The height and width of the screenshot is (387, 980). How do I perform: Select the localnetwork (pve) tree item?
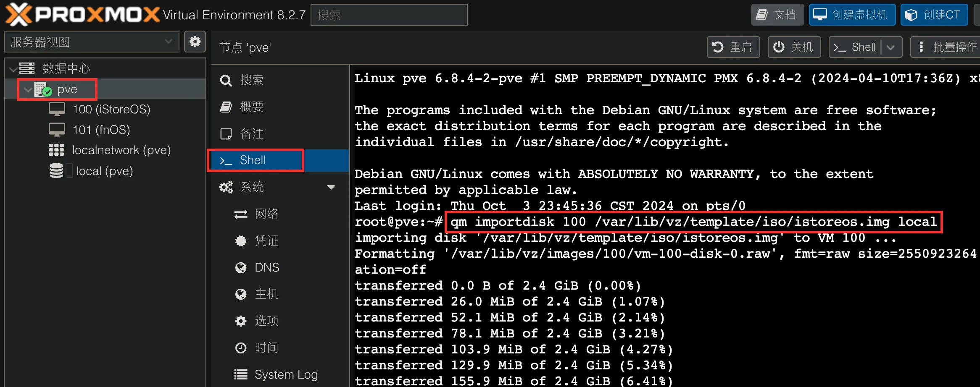[x=105, y=150]
